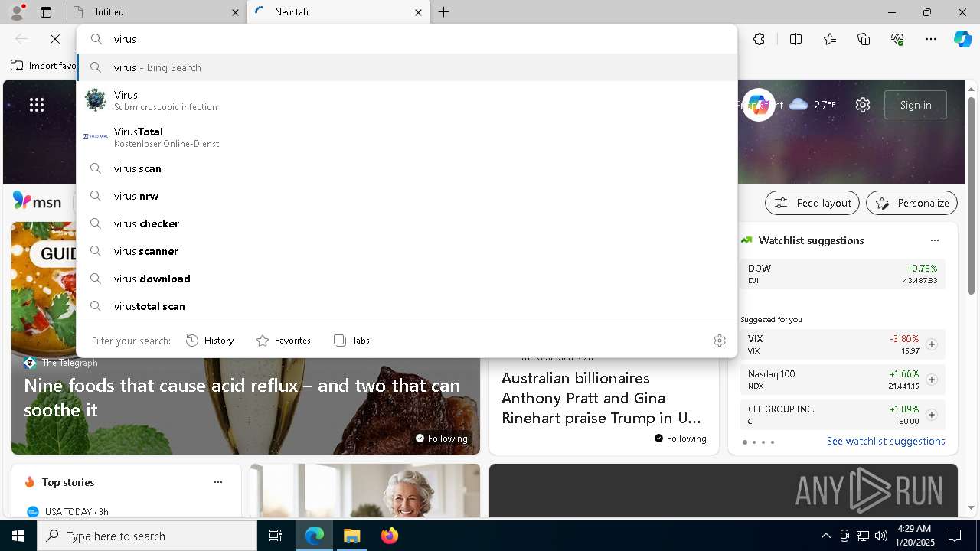This screenshot has width=980, height=551.
Task: Open Browser essentials heart icon
Action: pos(897,39)
